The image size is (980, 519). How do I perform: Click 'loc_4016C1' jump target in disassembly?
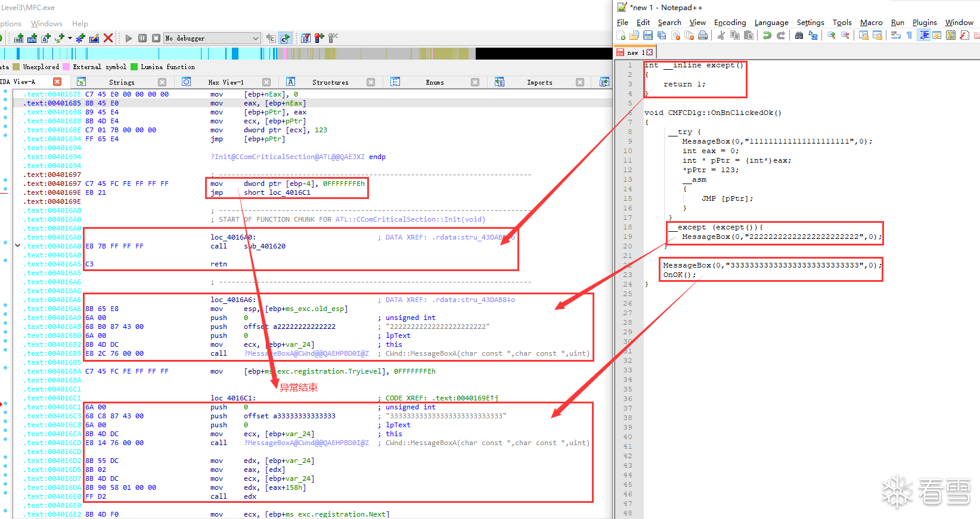click(290, 192)
